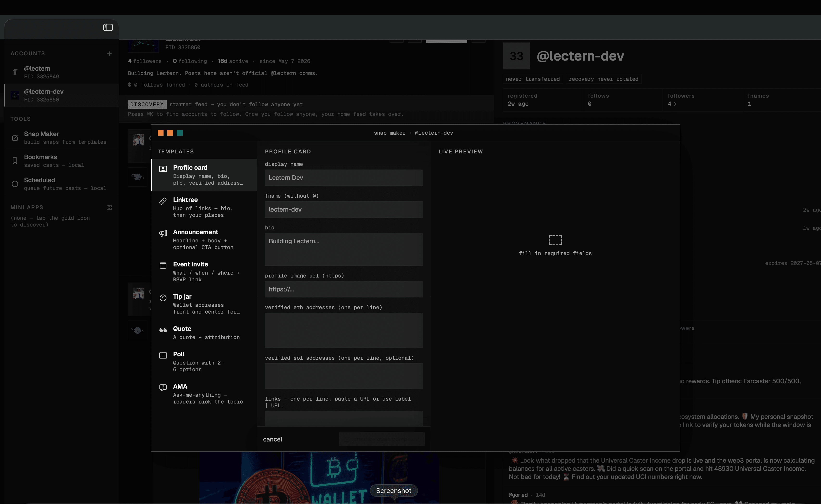Click the Announcement megaphone icon
Image resolution: width=821 pixels, height=504 pixels.
click(x=163, y=233)
